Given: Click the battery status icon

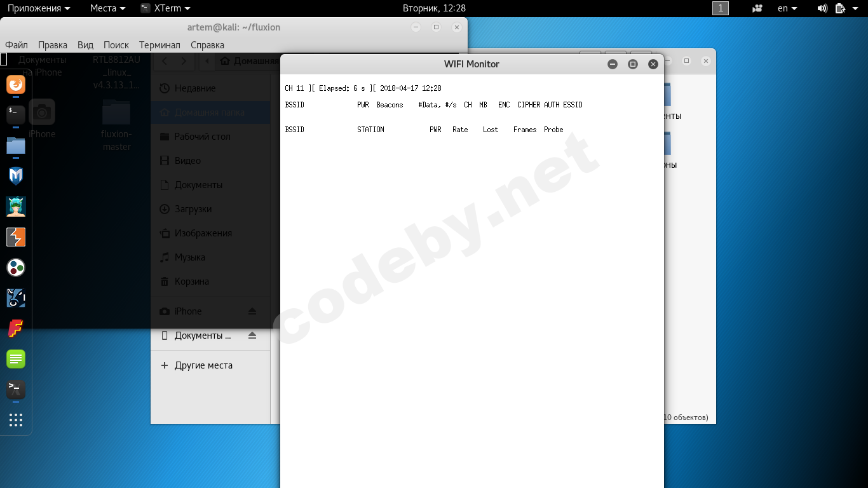Looking at the screenshot, I should pos(840,8).
